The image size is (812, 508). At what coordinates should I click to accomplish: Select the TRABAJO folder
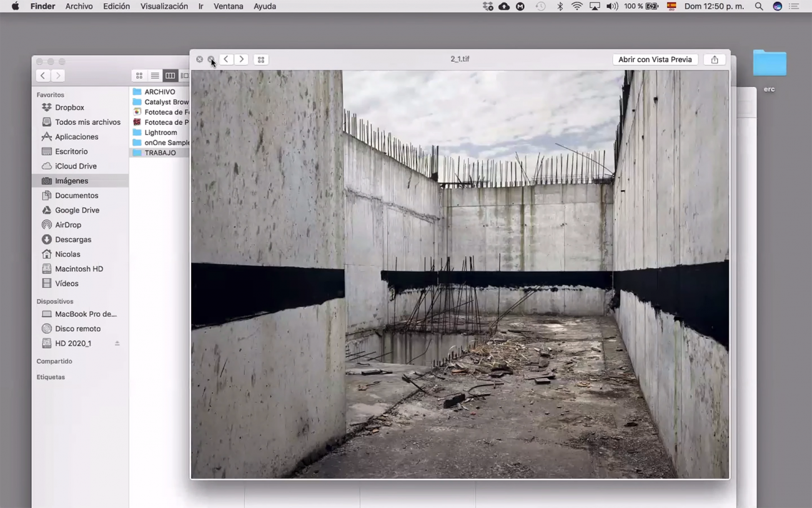coord(159,152)
